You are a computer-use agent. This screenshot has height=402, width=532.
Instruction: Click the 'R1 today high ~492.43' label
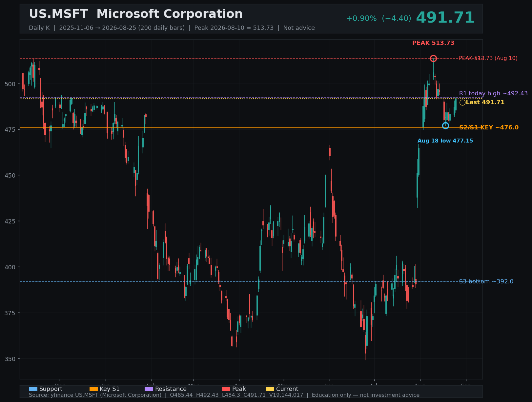pos(493,93)
